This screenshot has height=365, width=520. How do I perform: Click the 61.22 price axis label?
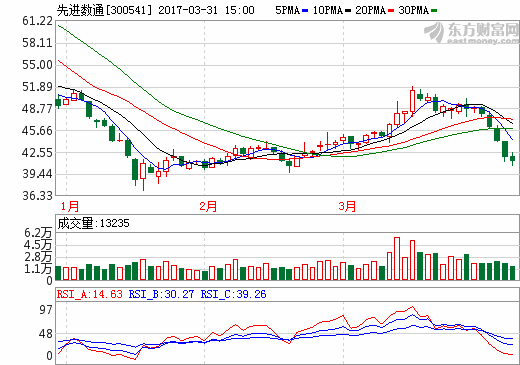coord(37,21)
